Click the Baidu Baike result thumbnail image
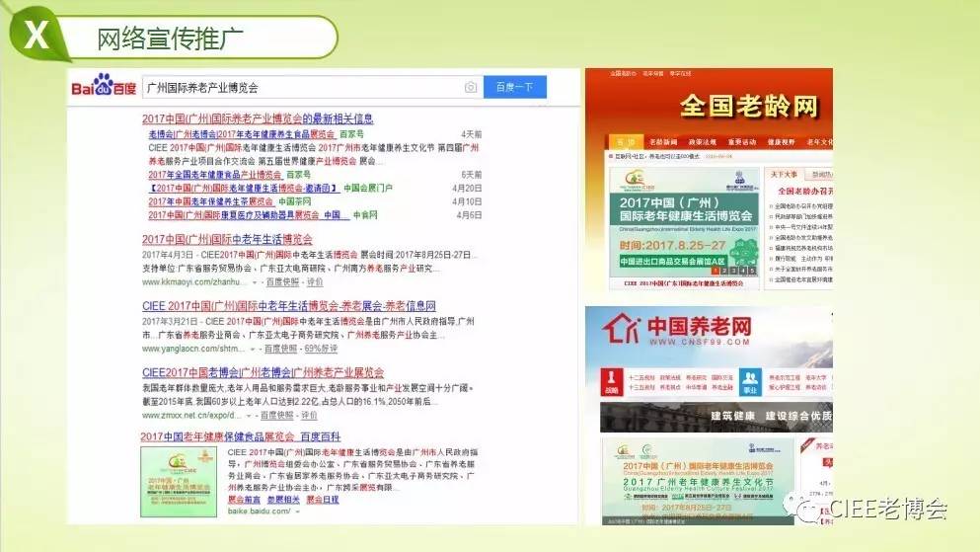Image resolution: width=980 pixels, height=552 pixels. pyautogui.click(x=179, y=481)
